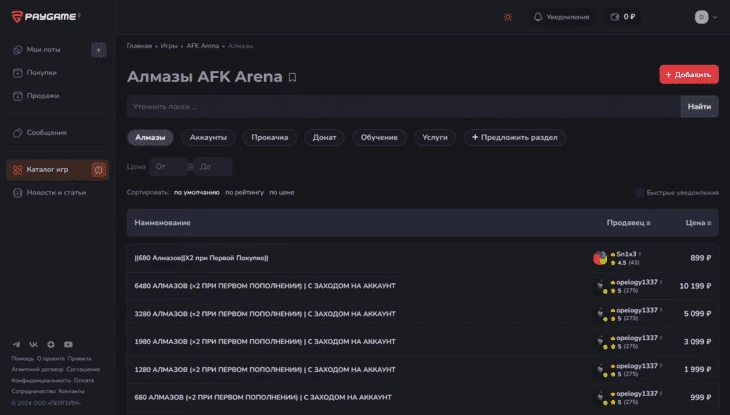
Task: Select the Обучение category tab
Action: 379,137
